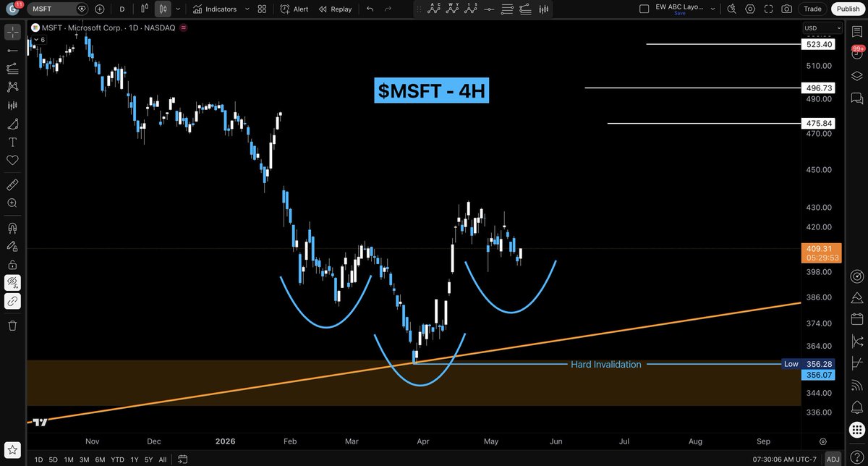Open the object tree layers panel
The height and width of the screenshot is (466, 868).
coord(857,76)
